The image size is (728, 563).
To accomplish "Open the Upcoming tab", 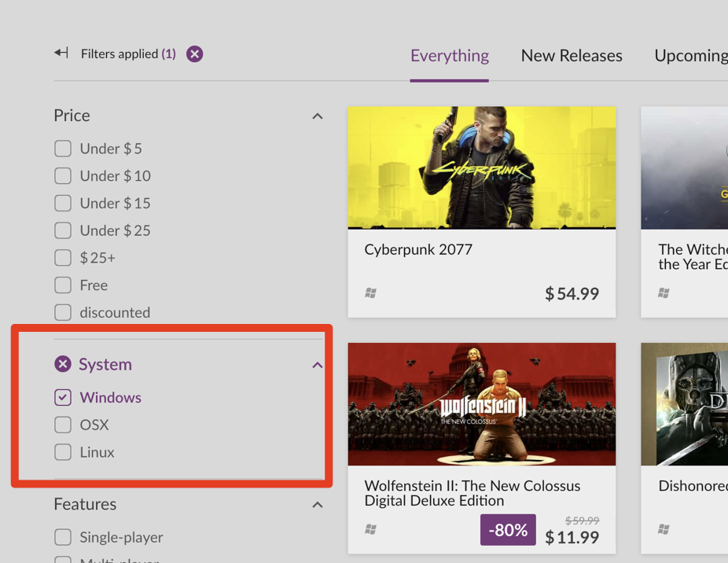I will (691, 56).
